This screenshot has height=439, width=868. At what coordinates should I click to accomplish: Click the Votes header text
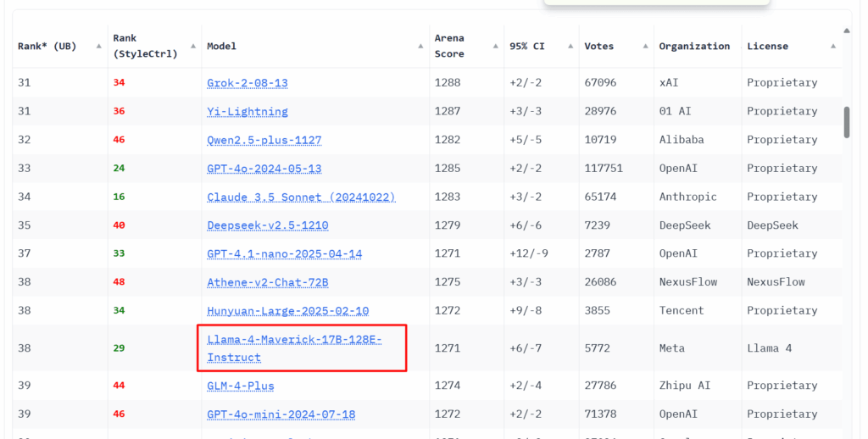point(599,46)
